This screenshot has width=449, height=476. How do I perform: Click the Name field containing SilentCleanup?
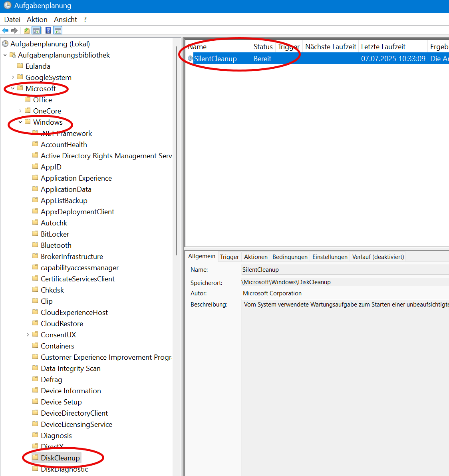[345, 269]
